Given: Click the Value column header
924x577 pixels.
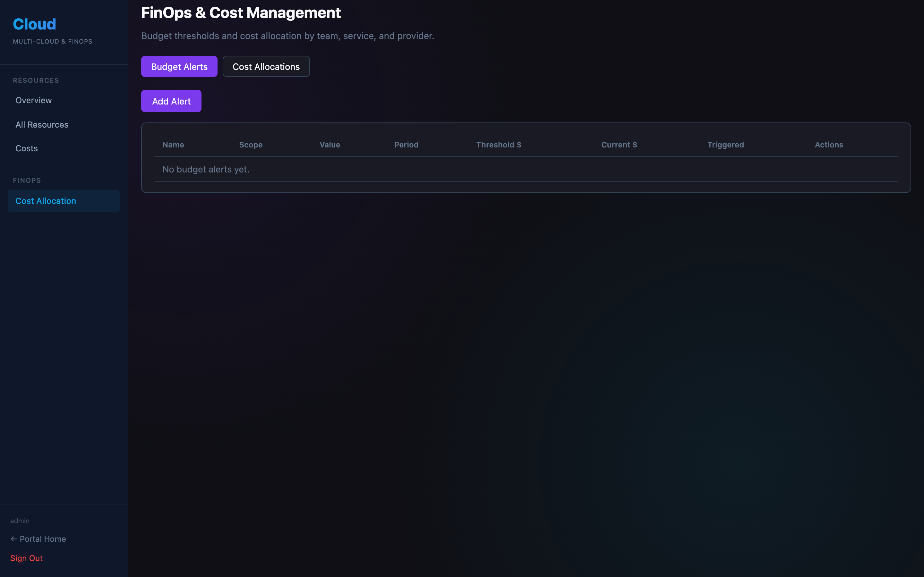Looking at the screenshot, I should 330,145.
